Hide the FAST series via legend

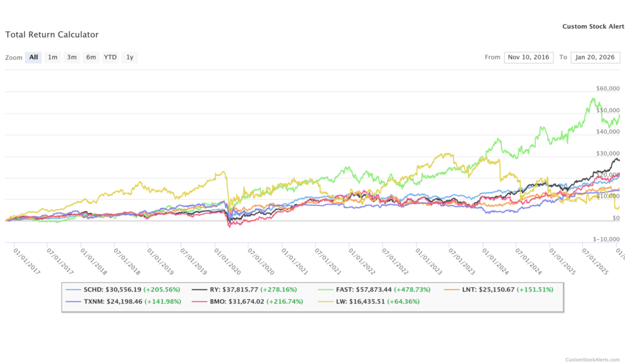point(378,289)
